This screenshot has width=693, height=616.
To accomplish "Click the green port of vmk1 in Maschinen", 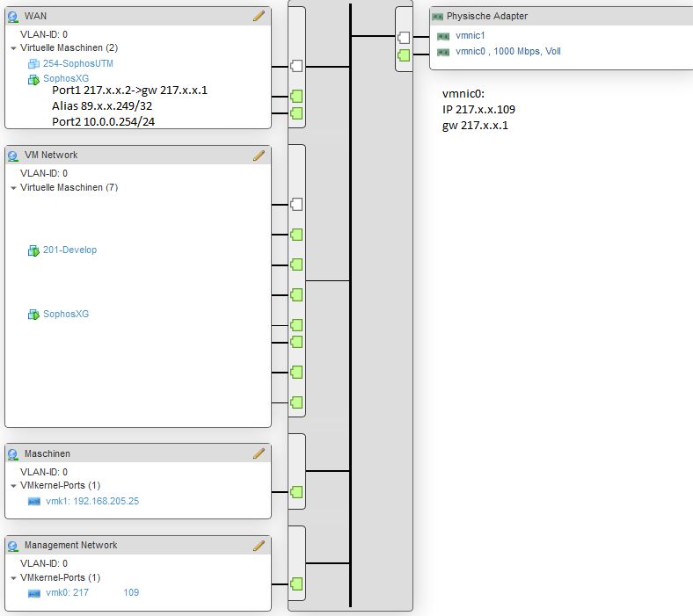I will click(x=296, y=492).
